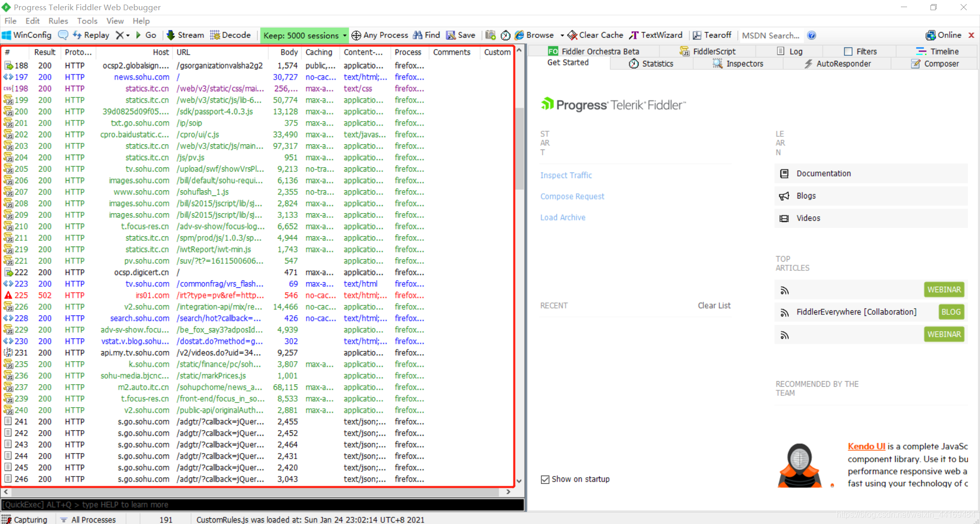Switch to the Statistics tab
This screenshot has height=524, width=980.
point(651,64)
